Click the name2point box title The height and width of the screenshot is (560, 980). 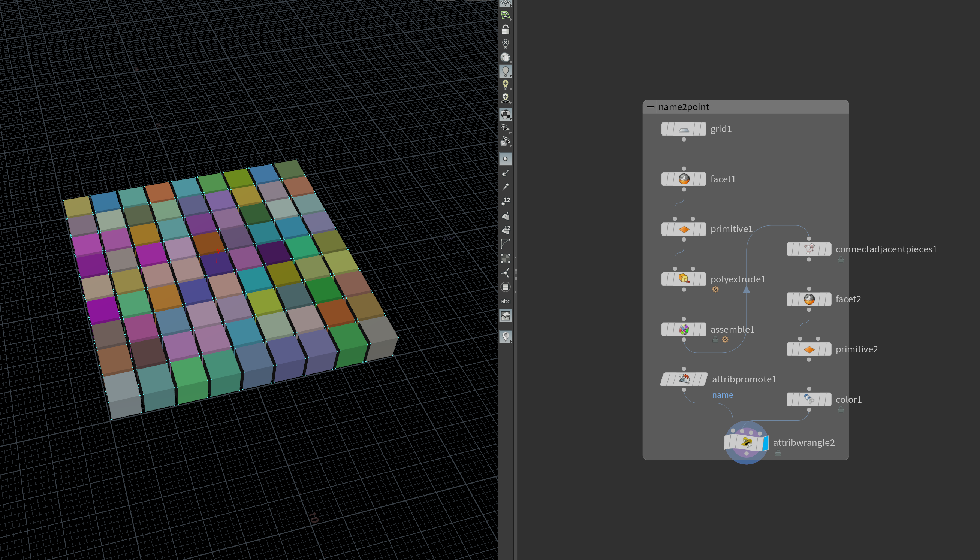[x=683, y=107]
